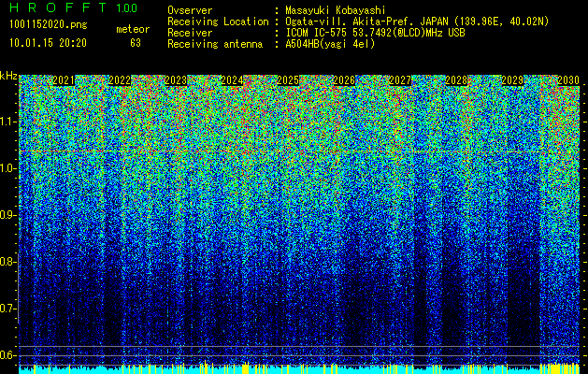Click the 2029 time marker
Viewport: 588px width, 374px height.
(x=512, y=80)
